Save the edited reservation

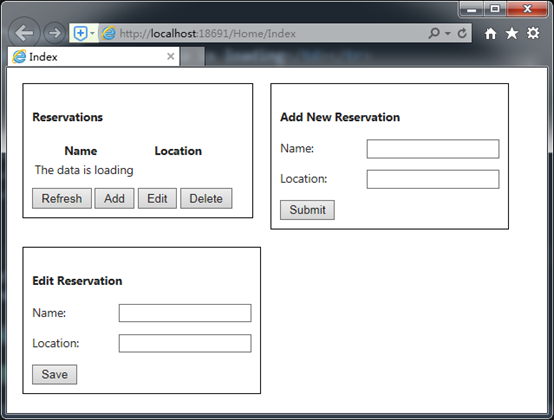point(54,374)
